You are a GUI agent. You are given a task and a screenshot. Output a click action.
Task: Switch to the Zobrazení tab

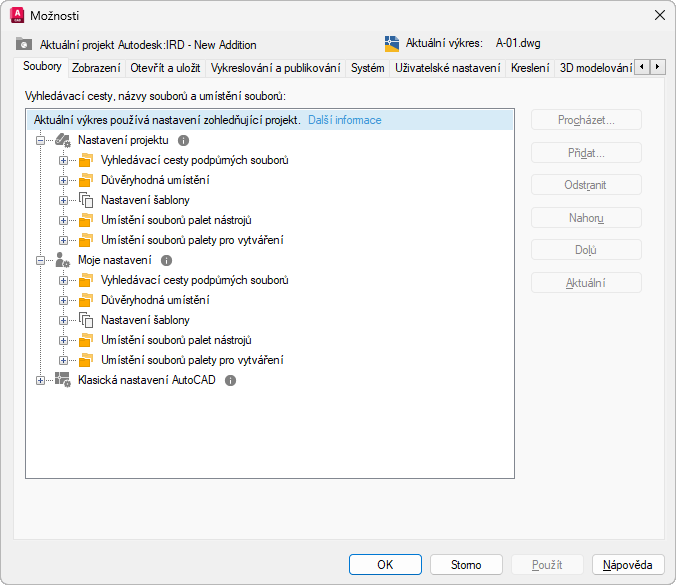(x=96, y=68)
